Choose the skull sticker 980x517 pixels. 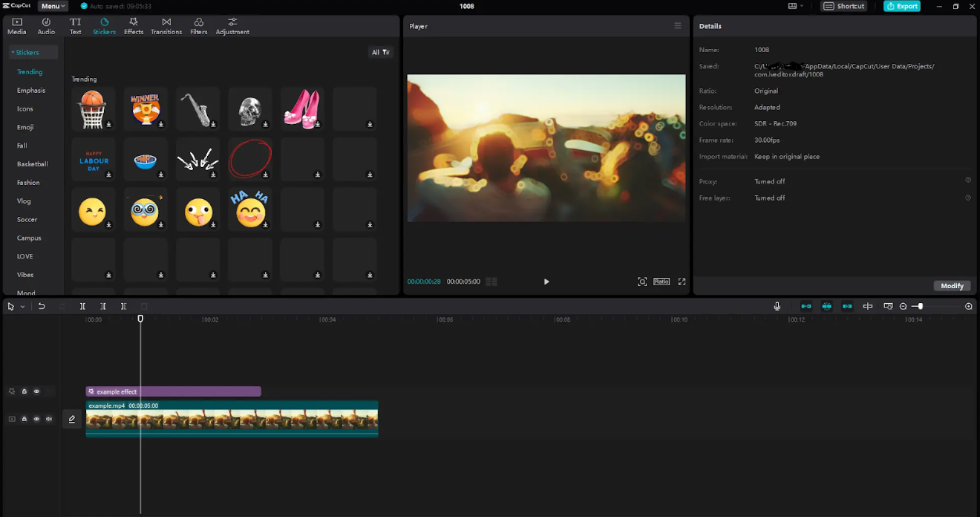250,108
